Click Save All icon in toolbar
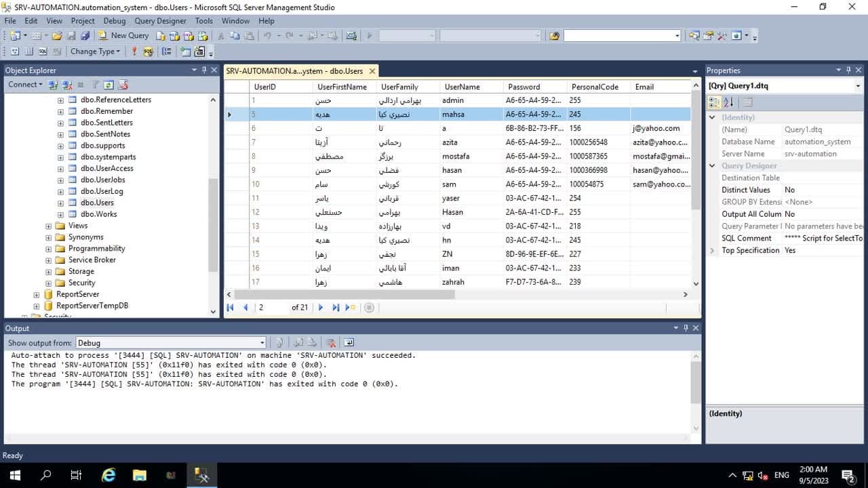The width and height of the screenshot is (868, 488). click(85, 35)
